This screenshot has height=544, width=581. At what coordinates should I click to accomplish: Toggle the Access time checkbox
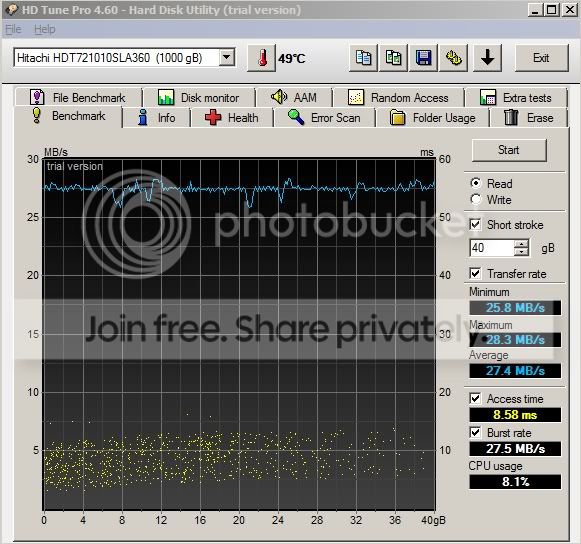[x=475, y=399]
